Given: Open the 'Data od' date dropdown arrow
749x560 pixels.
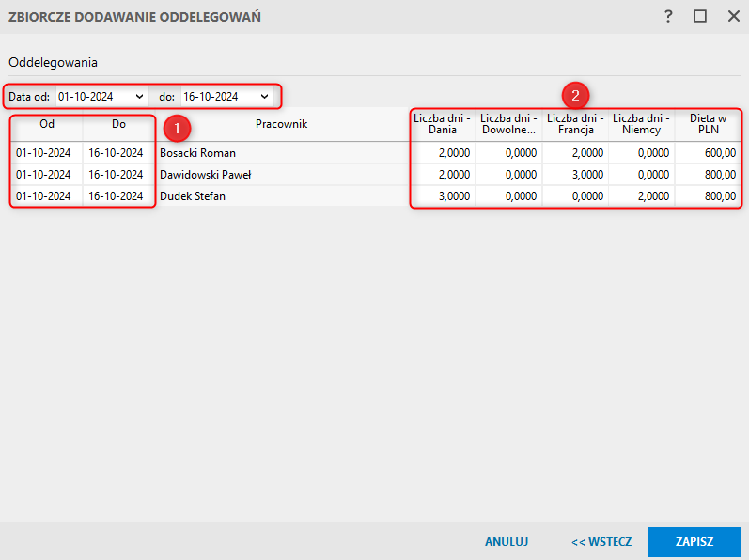Looking at the screenshot, I should pyautogui.click(x=139, y=97).
